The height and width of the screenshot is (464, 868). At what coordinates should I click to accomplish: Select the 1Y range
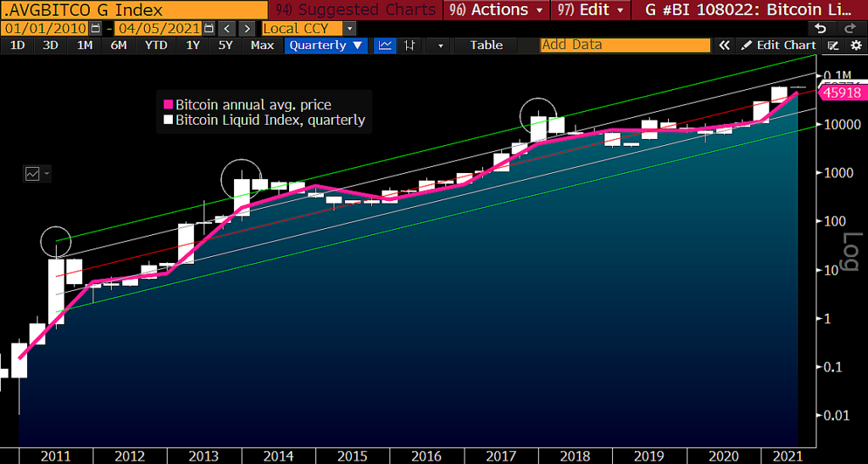[192, 46]
